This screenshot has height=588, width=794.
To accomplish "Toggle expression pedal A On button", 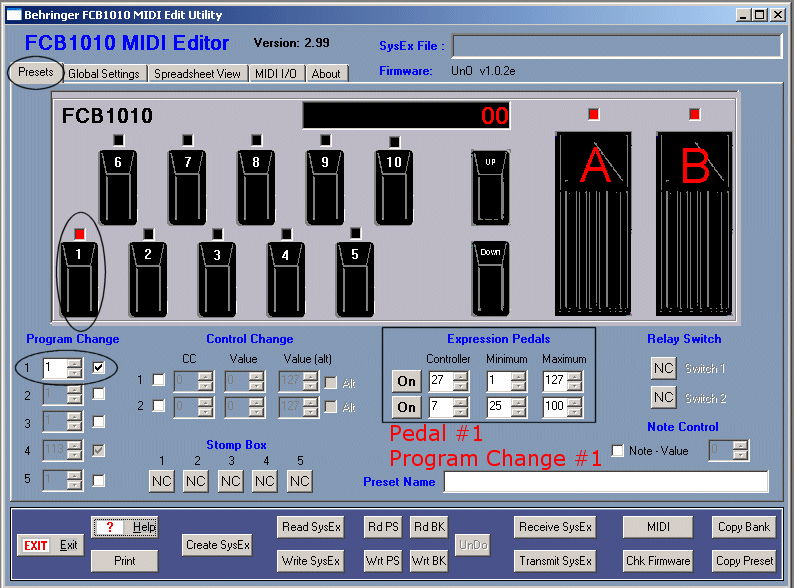I will pyautogui.click(x=406, y=381).
